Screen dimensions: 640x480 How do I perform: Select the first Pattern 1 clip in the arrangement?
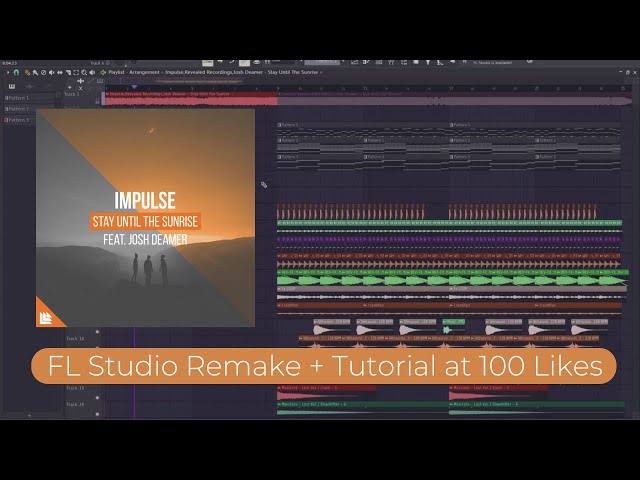pyautogui.click(x=362, y=129)
